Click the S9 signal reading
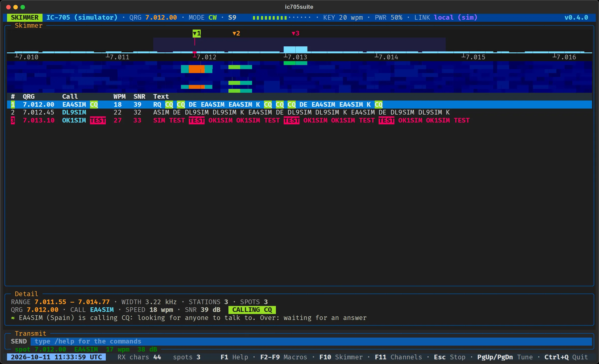The width and height of the screenshot is (599, 364). [x=232, y=17]
